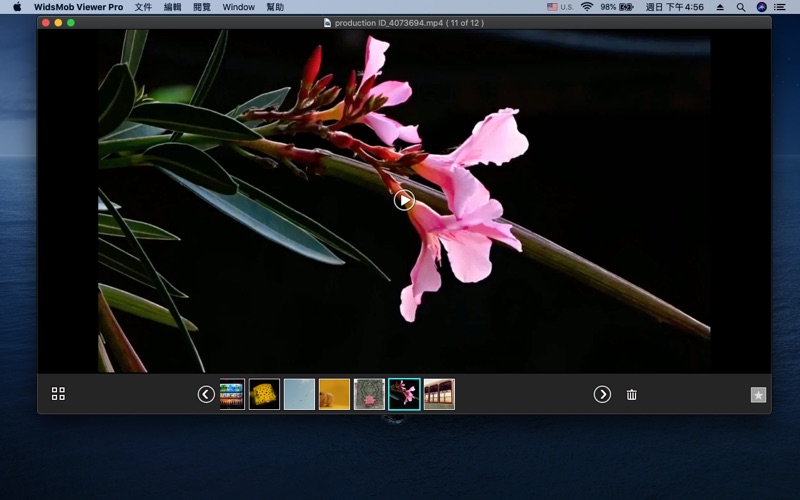
Task: Go to previous item using left arrow
Action: pos(206,394)
